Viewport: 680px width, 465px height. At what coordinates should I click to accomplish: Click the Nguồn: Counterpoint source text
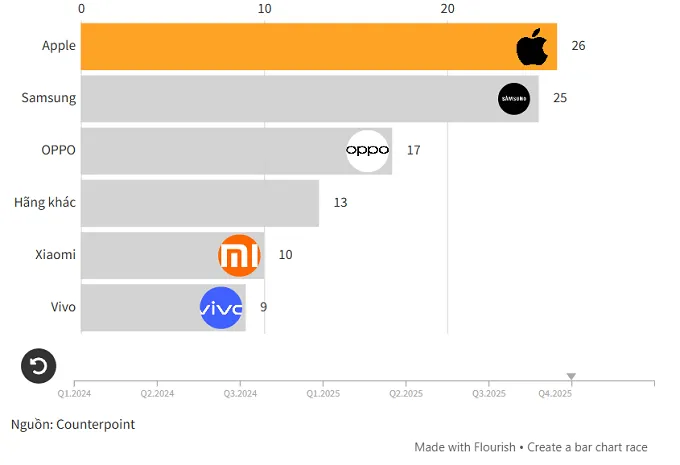[73, 424]
